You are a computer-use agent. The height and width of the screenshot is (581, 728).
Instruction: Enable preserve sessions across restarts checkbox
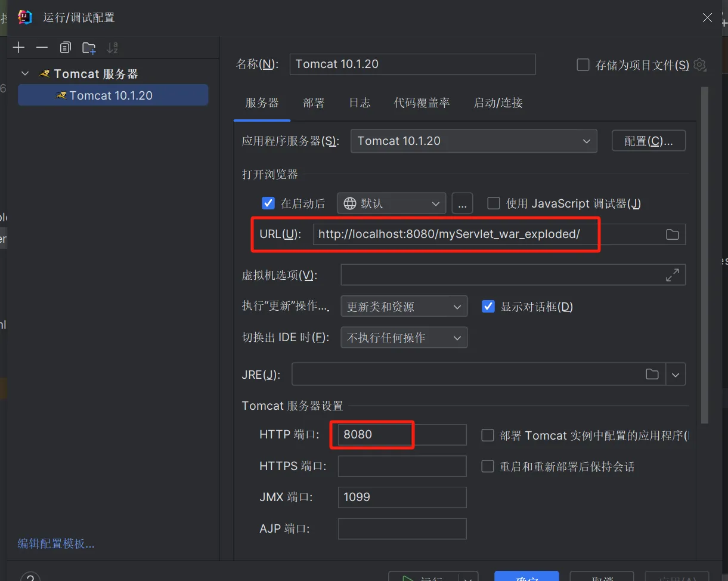pos(488,466)
